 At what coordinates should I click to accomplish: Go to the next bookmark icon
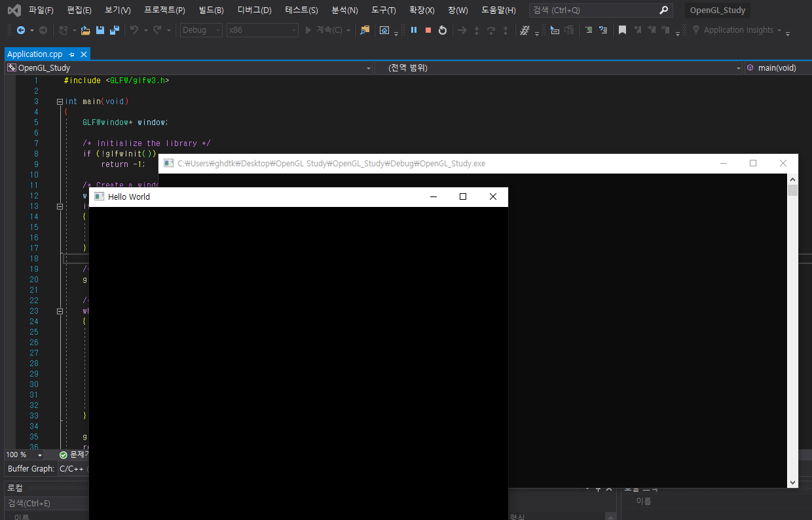click(651, 30)
